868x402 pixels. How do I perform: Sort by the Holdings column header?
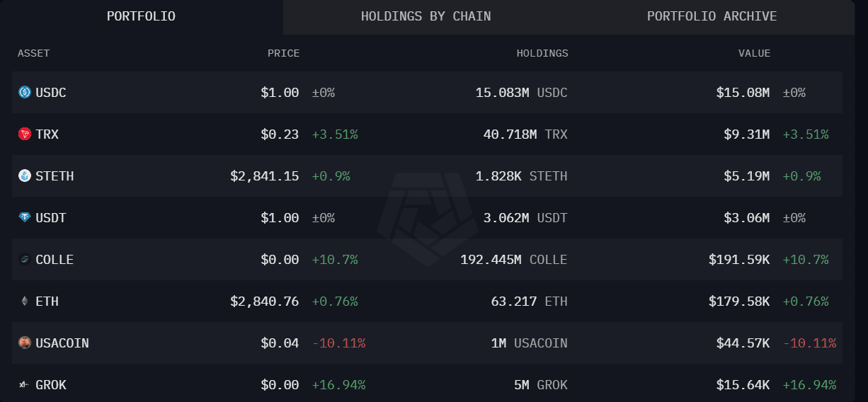coord(542,53)
